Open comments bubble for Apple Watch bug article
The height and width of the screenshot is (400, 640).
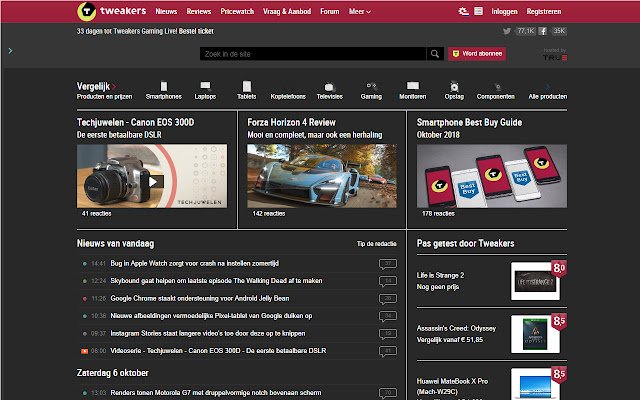tap(388, 264)
